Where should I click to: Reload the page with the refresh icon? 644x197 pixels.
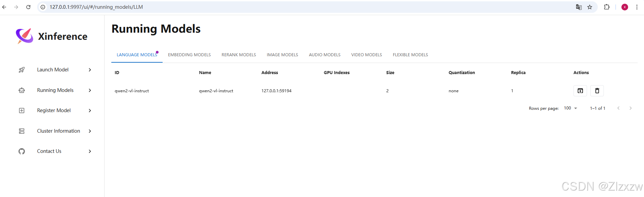click(x=28, y=7)
